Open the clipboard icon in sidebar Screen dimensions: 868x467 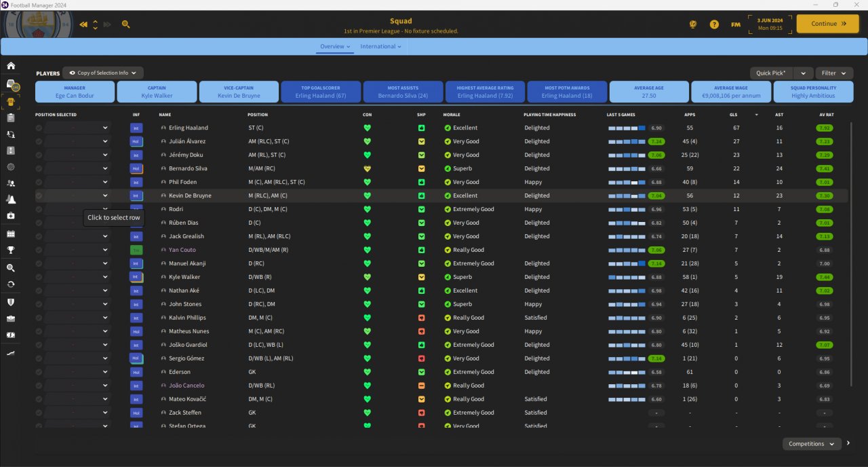tap(11, 117)
